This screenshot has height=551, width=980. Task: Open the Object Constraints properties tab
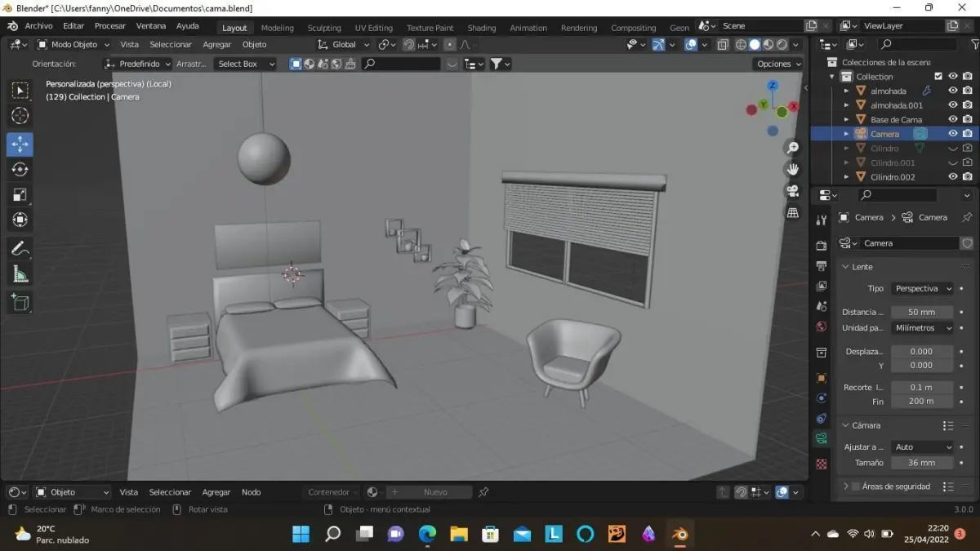(822, 419)
